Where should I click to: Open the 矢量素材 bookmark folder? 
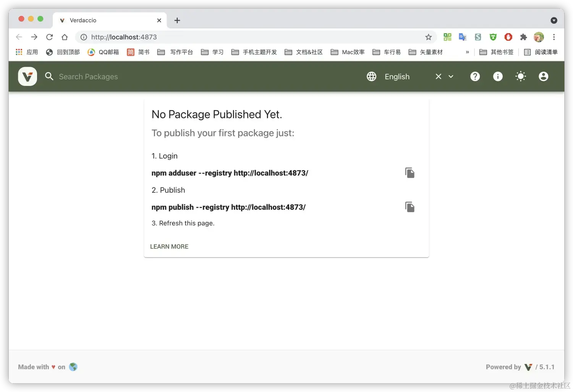coord(426,52)
